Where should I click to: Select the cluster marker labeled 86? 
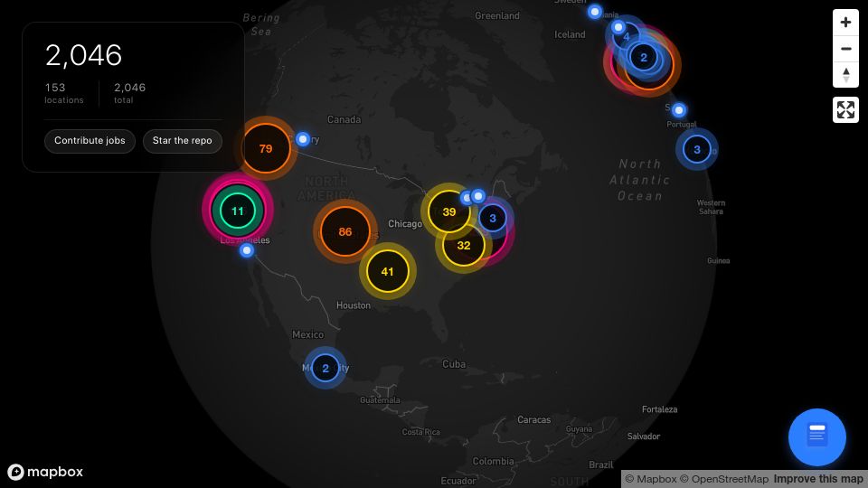(344, 231)
